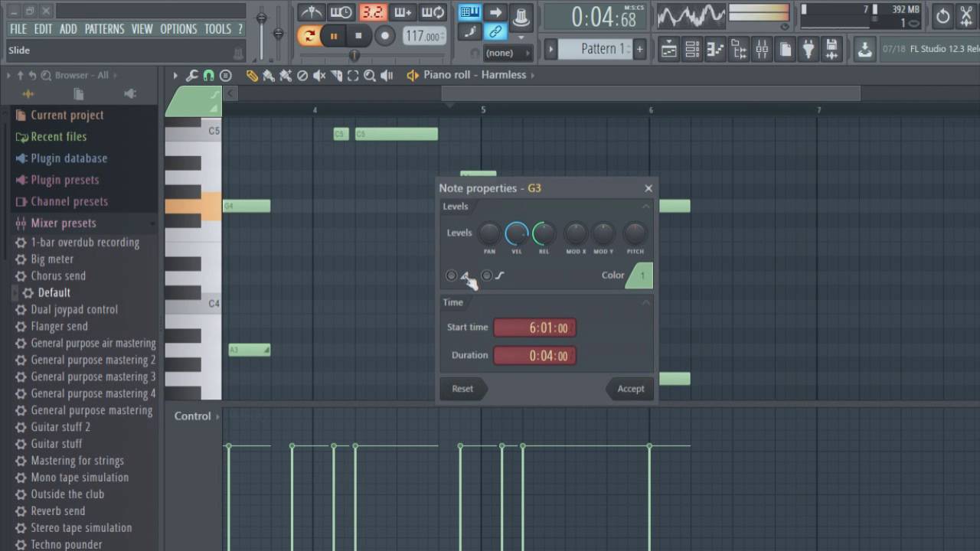
Task: Toggle the 3.2 countdown before recording
Action: (373, 12)
